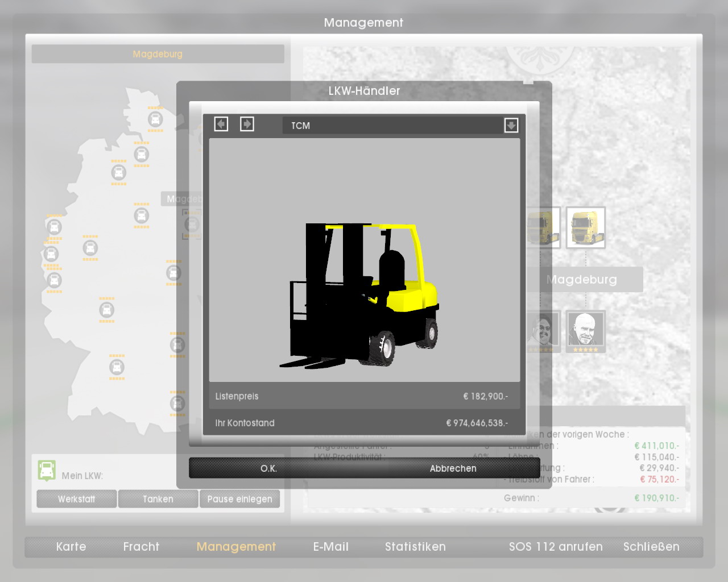Viewport: 728px width, 582px height.
Task: Click the Ihr Kontostand value € 974,646,538.-
Action: (477, 423)
